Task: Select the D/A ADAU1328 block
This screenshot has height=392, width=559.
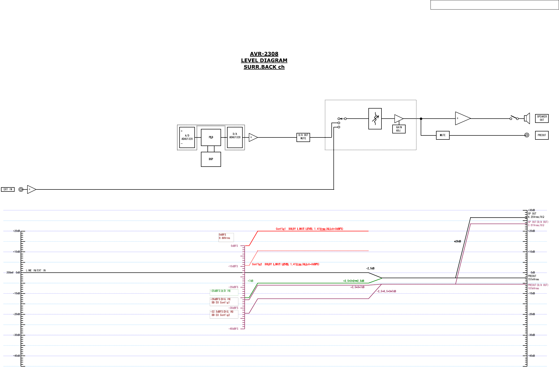Action: tap(235, 137)
